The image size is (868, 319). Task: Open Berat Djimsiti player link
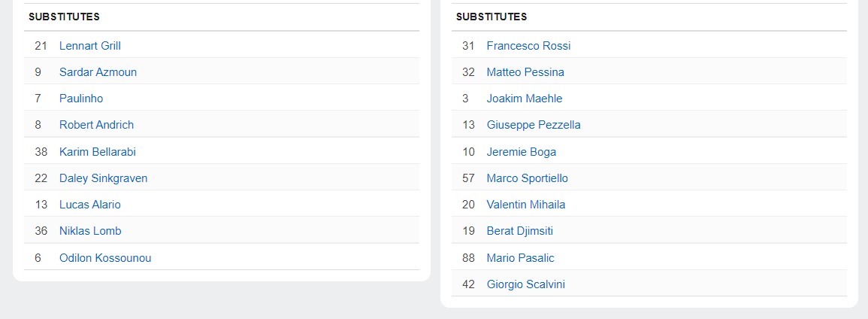point(520,231)
